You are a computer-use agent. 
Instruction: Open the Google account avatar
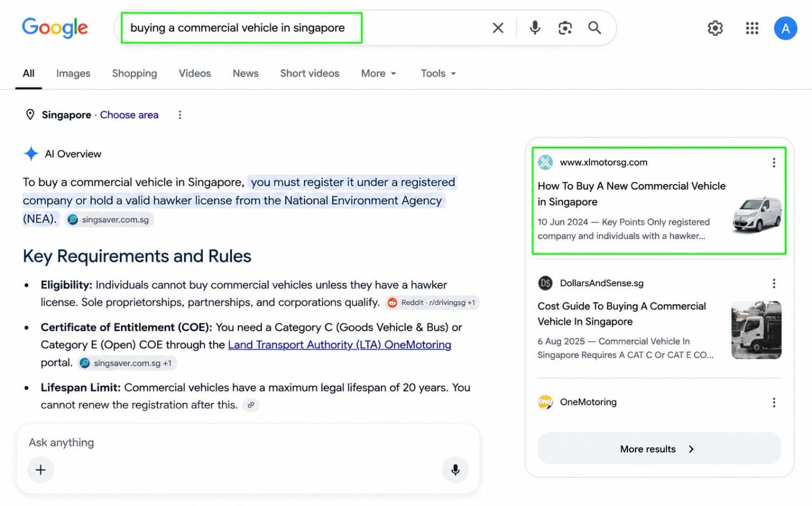click(785, 28)
